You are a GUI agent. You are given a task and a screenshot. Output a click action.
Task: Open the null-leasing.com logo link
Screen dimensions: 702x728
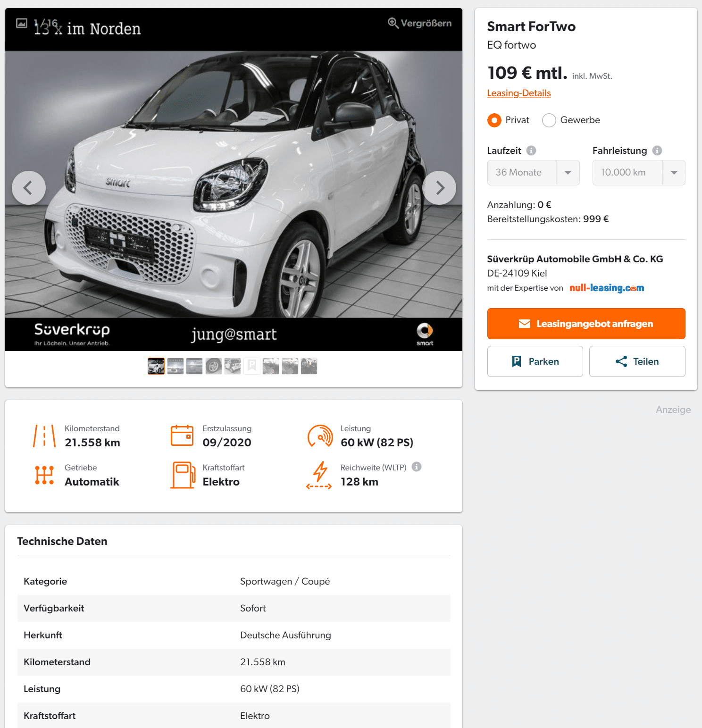coord(607,288)
